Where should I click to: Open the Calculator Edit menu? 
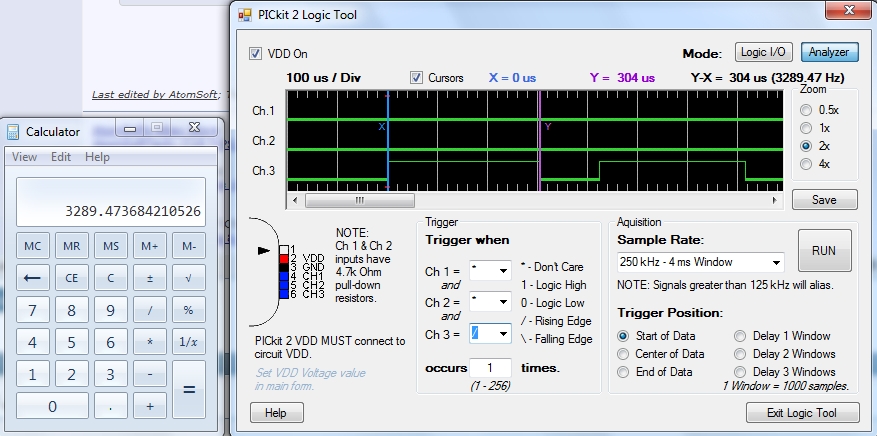60,157
